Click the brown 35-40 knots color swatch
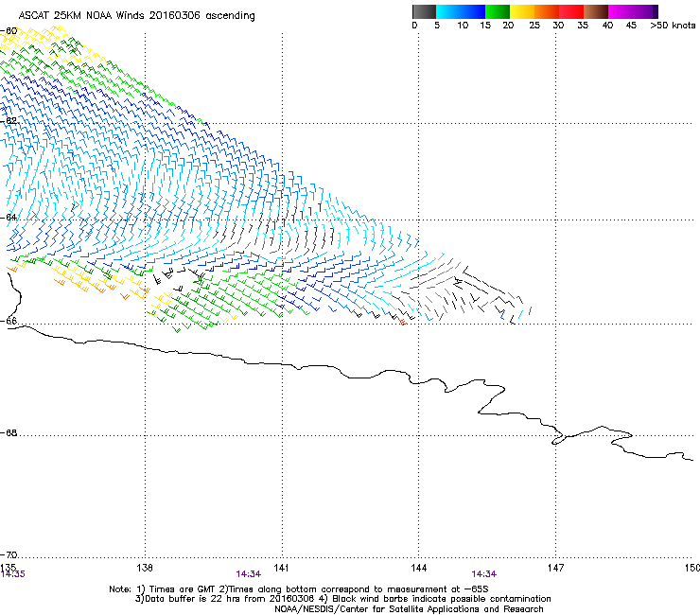700x615 pixels. tap(596, 11)
